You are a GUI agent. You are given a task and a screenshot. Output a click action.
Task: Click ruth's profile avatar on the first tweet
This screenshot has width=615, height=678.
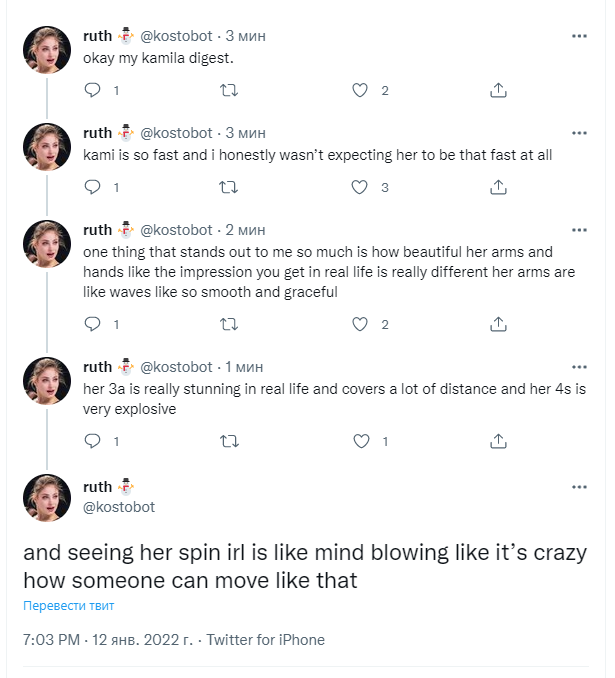[47, 50]
